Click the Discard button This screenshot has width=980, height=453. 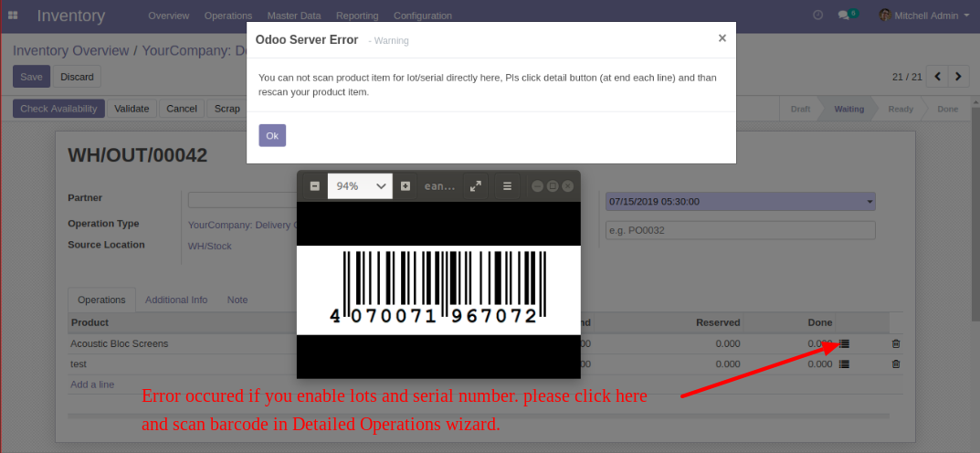pos(77,77)
